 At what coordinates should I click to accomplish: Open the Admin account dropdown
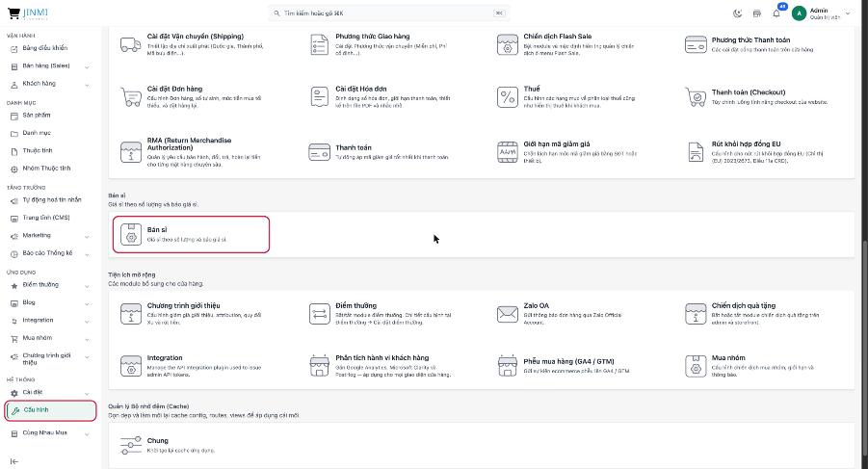[x=848, y=13]
